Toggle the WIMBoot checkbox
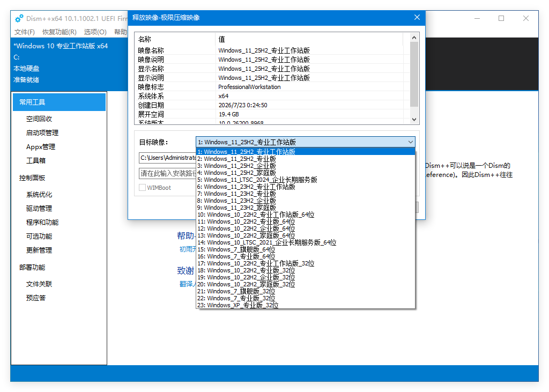The image size is (549, 392). point(142,187)
